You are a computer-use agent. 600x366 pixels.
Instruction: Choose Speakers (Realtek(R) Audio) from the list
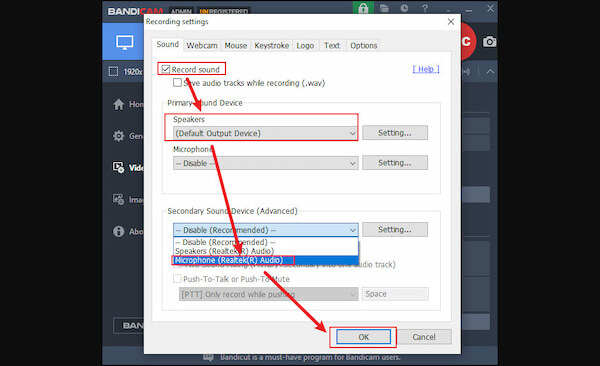point(266,251)
